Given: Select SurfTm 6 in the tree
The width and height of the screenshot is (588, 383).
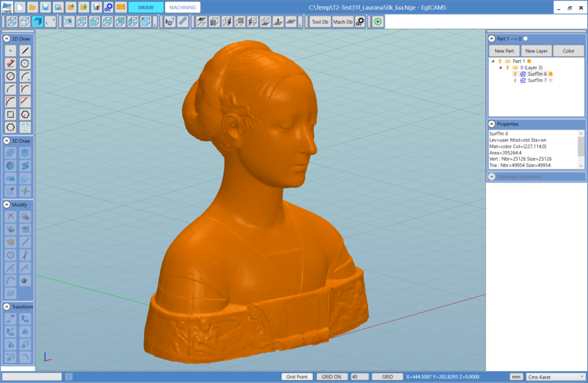Looking at the screenshot, I should 537,74.
